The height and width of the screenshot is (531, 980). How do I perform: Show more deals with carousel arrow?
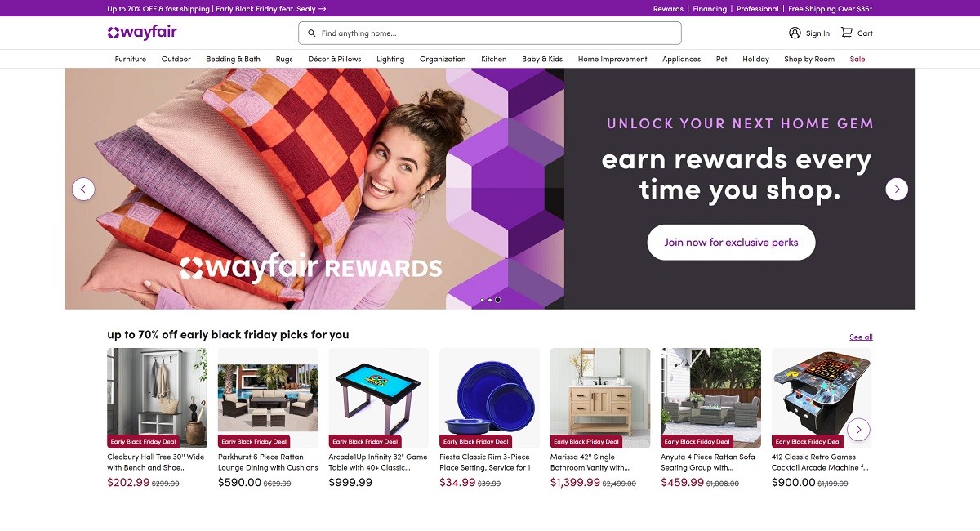858,429
